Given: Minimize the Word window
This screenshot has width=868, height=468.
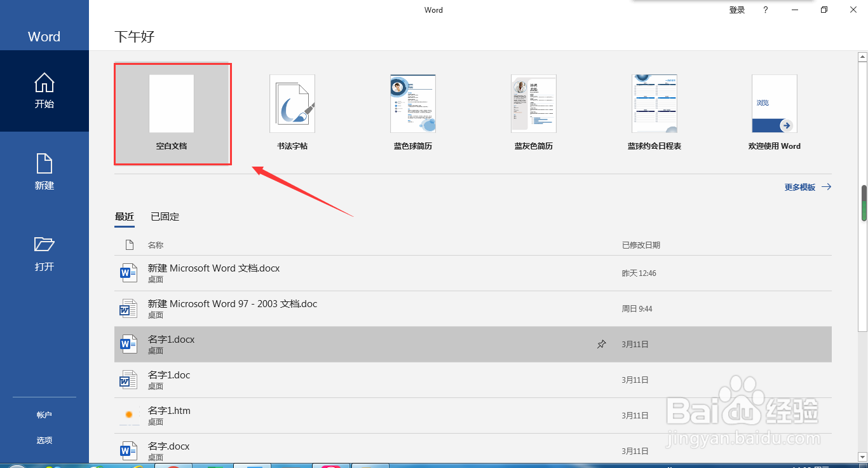Looking at the screenshot, I should [x=796, y=10].
